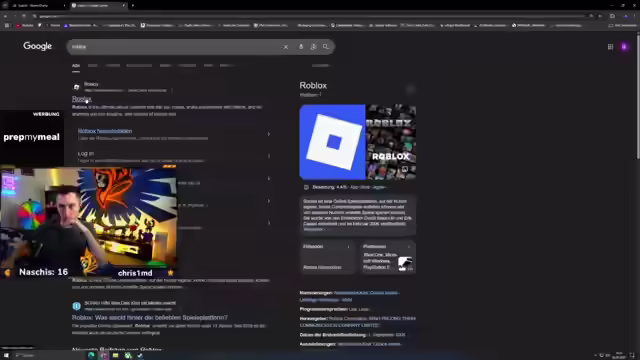Open the Roblox sitelink below the main result

pyautogui.click(x=105, y=131)
